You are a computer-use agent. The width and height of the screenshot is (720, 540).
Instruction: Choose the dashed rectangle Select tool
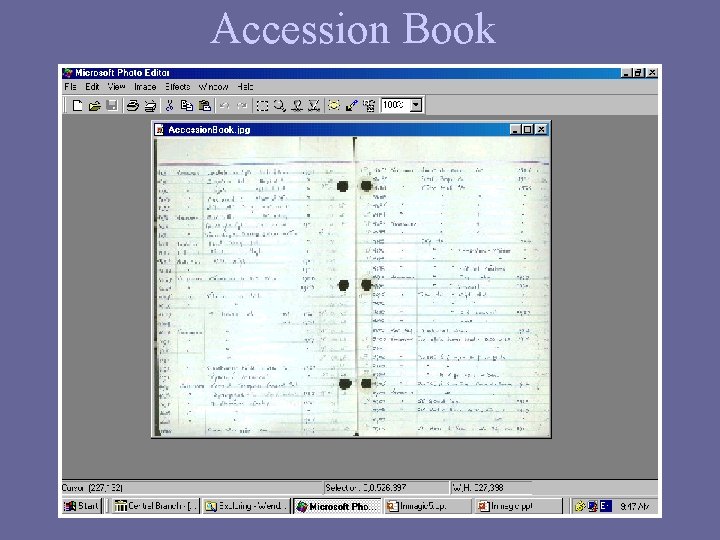click(x=262, y=106)
